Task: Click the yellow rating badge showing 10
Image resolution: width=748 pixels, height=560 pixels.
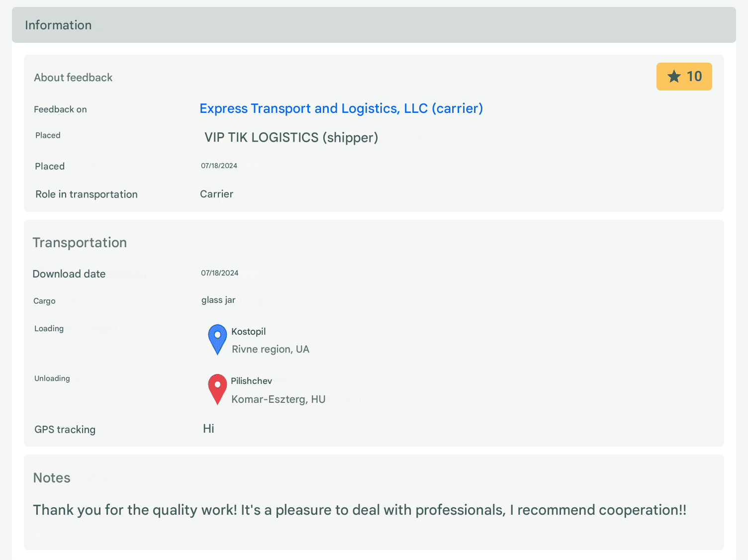Action: point(684,77)
